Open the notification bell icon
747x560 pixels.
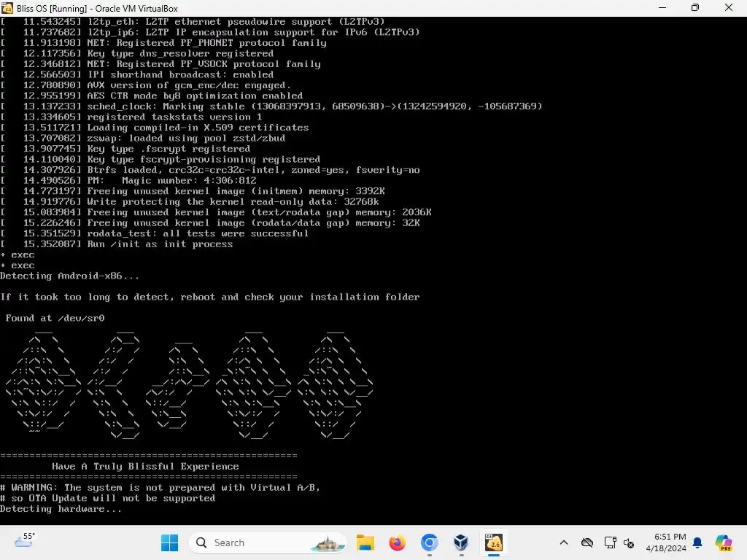(697, 542)
